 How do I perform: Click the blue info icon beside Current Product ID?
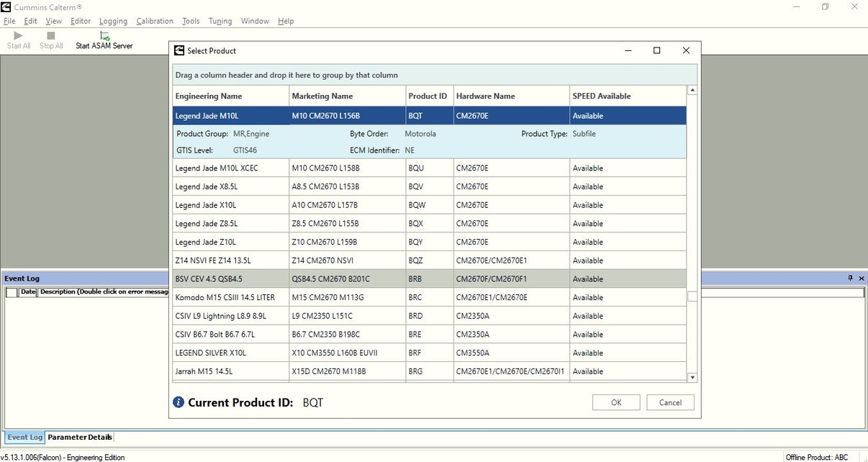tap(178, 402)
